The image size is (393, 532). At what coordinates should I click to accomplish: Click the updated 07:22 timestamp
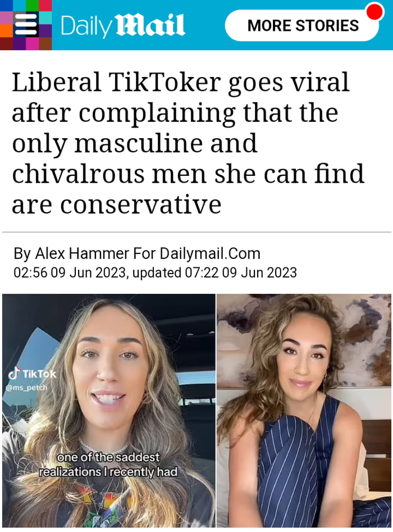click(214, 272)
